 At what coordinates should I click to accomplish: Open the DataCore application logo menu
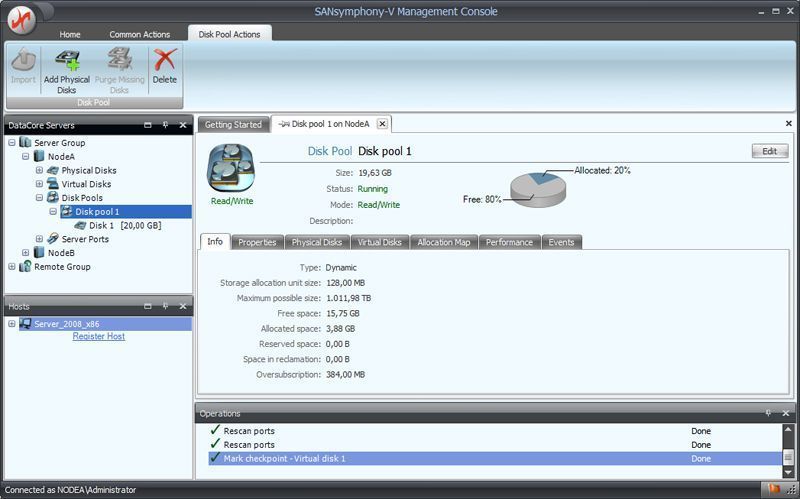pos(21,19)
